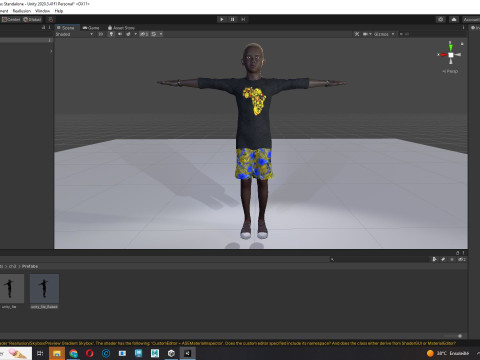This screenshot has height=360, width=480.
Task: Toggle Persp projection label under gizmo
Action: (450, 71)
